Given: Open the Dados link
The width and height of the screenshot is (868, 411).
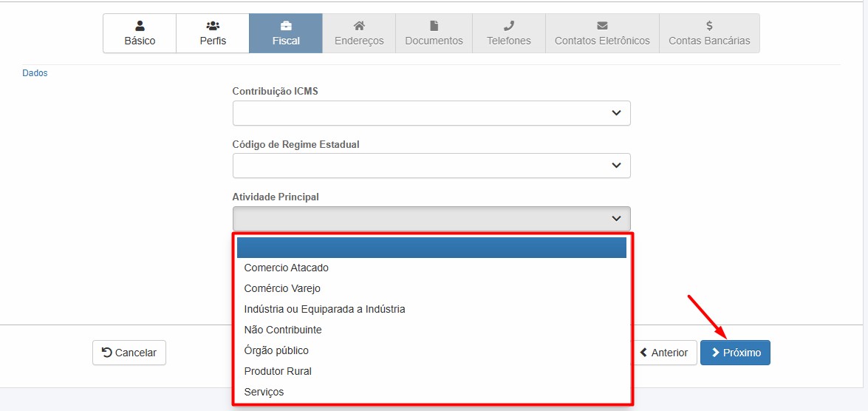Looking at the screenshot, I should (35, 73).
